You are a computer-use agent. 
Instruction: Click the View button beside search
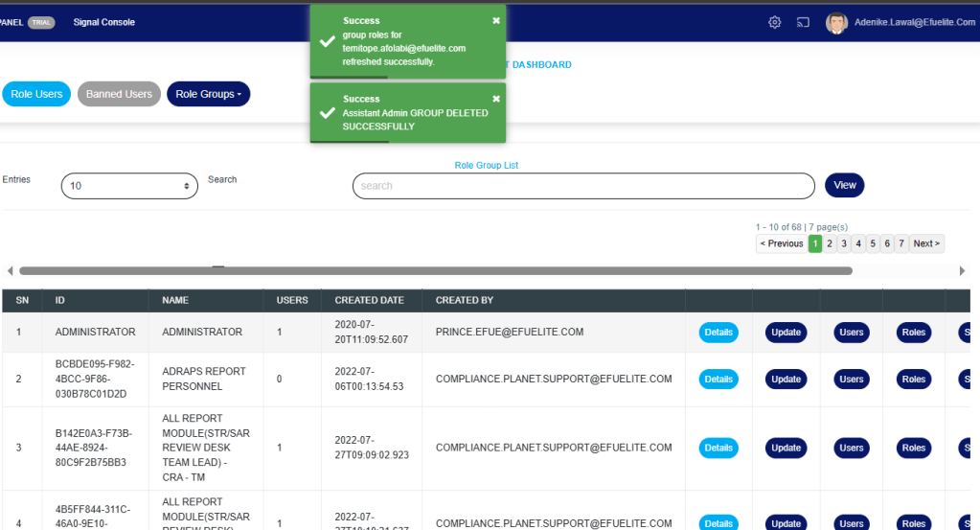(x=844, y=185)
